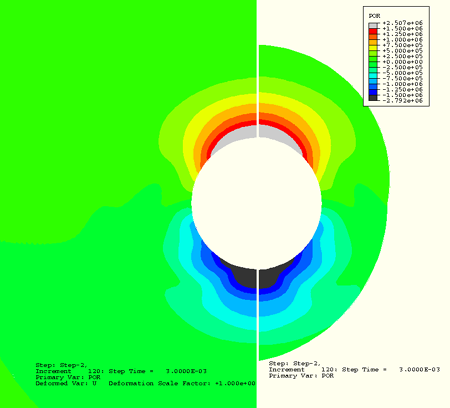This screenshot has height=408, width=450.
Task: Click the cyan legend color band
Action: [373, 76]
